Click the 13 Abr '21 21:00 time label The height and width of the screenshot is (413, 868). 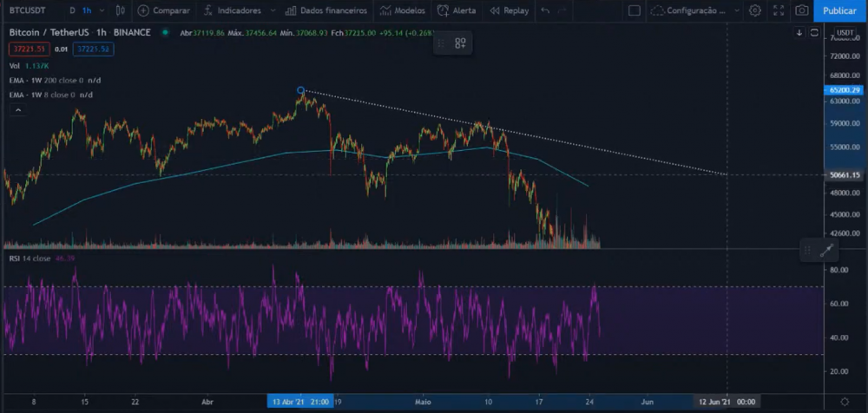point(300,402)
